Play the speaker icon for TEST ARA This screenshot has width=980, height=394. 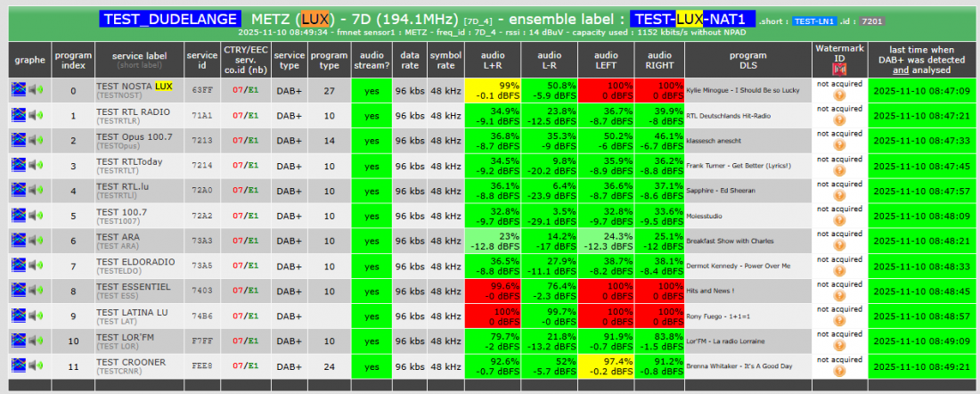[x=37, y=240]
